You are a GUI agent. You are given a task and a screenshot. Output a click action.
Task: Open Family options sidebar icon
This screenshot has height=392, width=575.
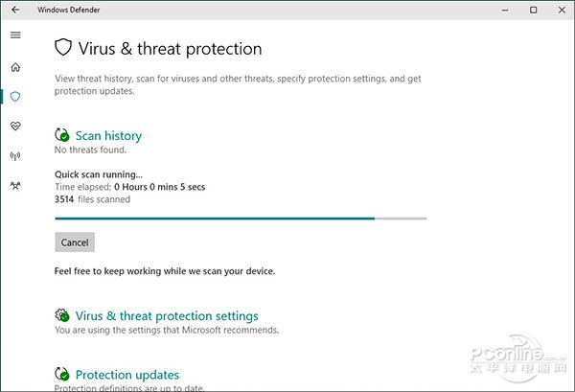click(x=14, y=184)
